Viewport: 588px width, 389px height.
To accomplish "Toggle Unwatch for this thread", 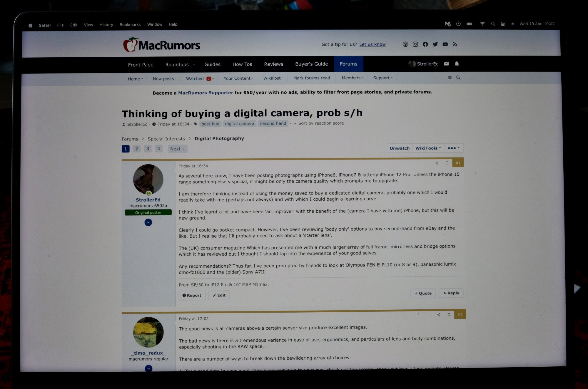I will (x=399, y=148).
